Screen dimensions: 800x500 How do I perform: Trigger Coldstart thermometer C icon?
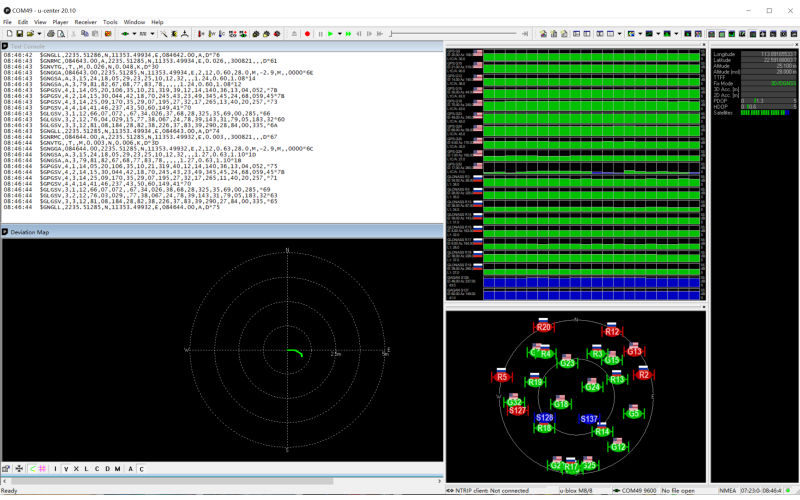coord(222,34)
